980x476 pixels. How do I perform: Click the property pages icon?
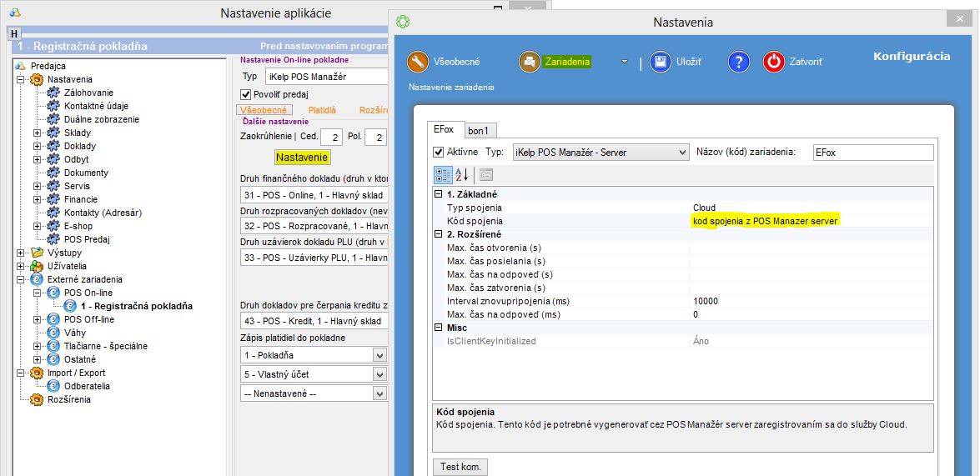pos(485,174)
